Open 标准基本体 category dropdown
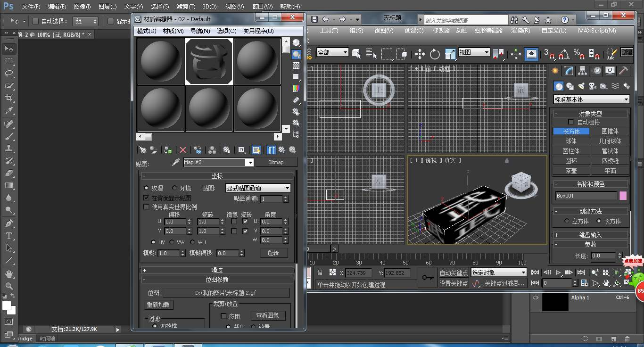Viewport: 644px width, 347px height. coord(591,99)
